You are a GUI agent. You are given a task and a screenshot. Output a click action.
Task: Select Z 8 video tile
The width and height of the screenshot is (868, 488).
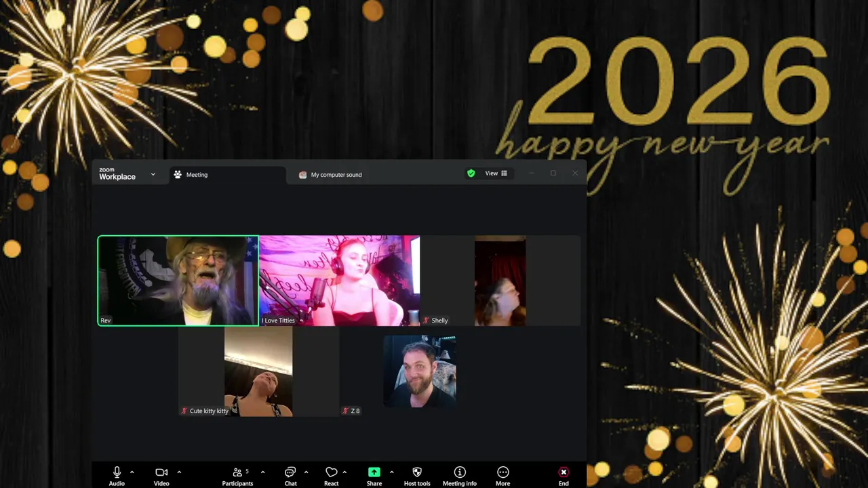420,371
